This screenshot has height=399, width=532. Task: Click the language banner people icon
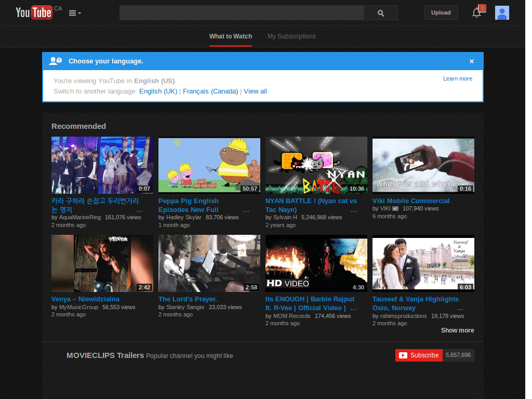56,61
